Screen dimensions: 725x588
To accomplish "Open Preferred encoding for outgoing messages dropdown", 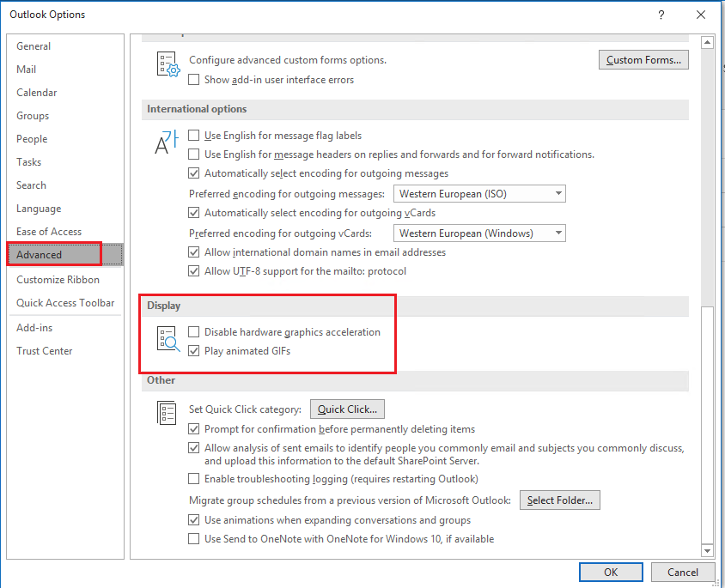I will coord(479,193).
